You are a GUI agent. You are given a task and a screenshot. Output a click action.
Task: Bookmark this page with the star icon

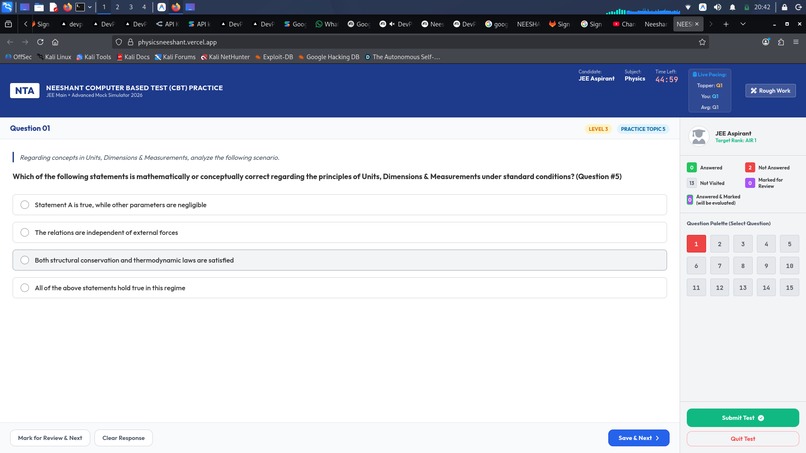[702, 42]
